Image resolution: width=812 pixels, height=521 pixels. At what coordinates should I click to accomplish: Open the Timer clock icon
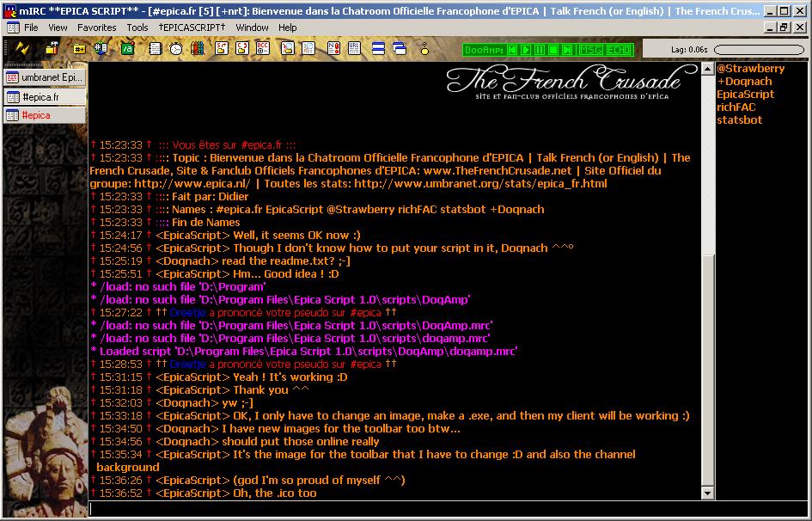pyautogui.click(x=176, y=49)
